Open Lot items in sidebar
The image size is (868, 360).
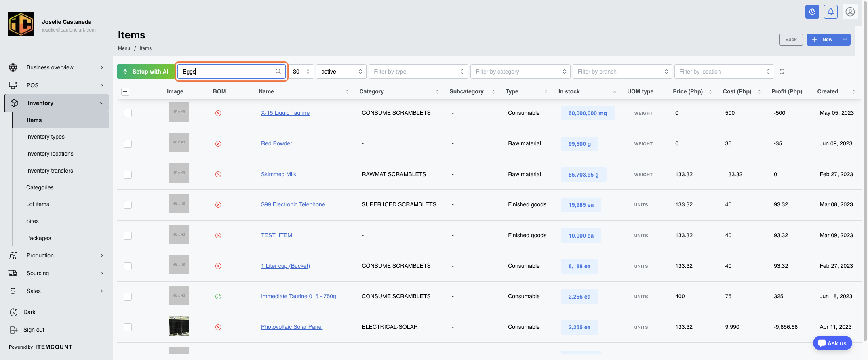point(38,204)
